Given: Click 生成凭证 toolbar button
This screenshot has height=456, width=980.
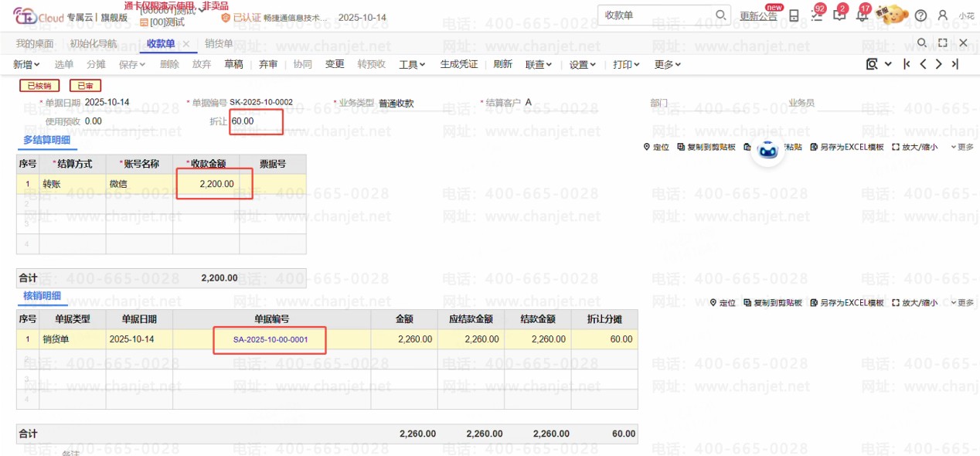Looking at the screenshot, I should click(459, 64).
